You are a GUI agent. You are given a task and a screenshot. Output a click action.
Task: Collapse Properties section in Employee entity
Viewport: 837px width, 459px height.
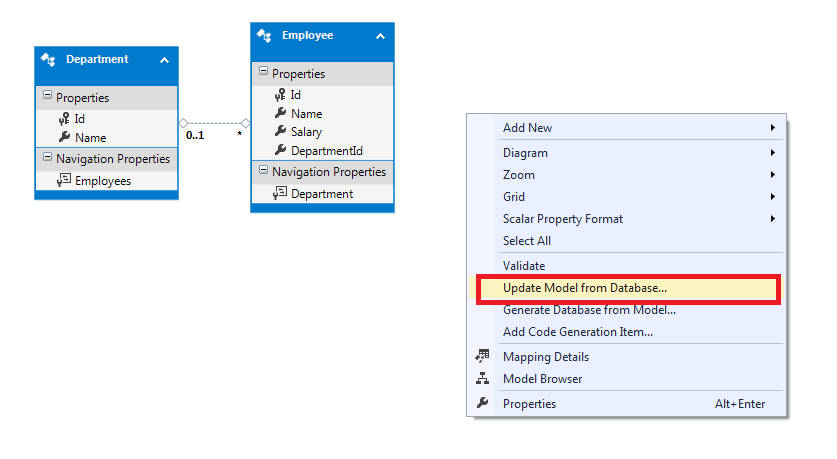[x=263, y=70]
